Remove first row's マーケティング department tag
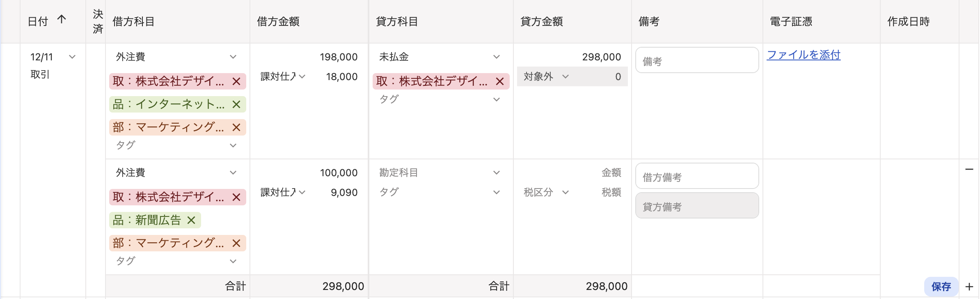Image resolution: width=980 pixels, height=299 pixels. point(236,127)
